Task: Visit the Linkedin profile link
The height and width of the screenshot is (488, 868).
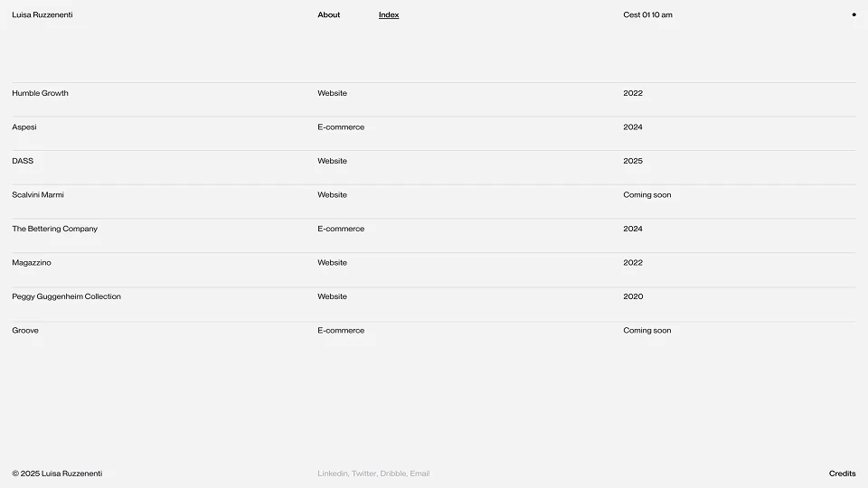Action: coord(332,474)
